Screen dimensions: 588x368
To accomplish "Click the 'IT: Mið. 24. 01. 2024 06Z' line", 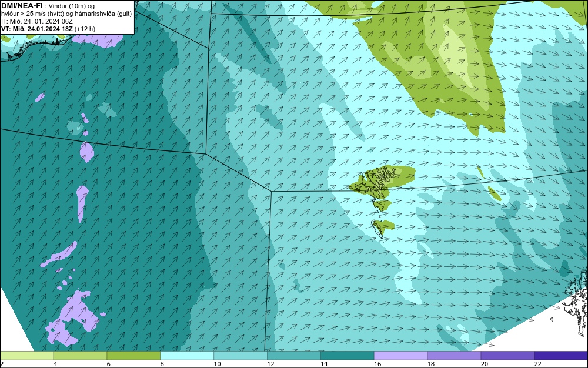I will (x=37, y=21).
